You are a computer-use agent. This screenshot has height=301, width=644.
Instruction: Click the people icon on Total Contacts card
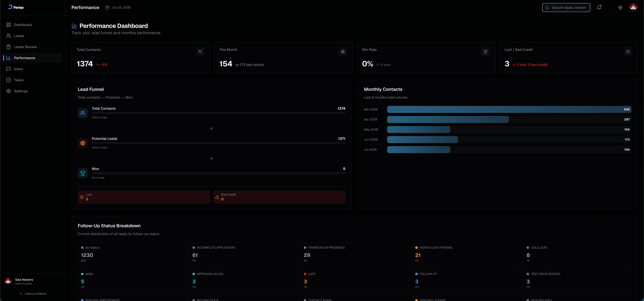point(200,52)
